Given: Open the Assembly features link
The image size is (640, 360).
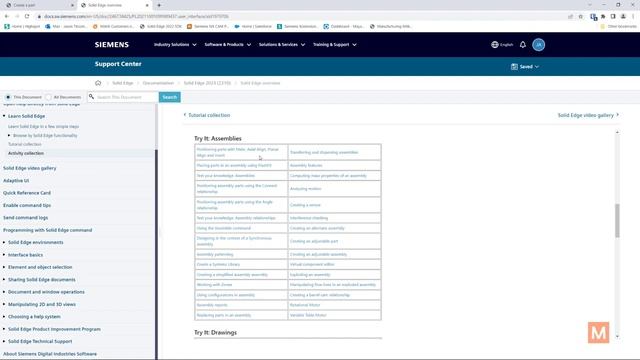Looking at the screenshot, I should pyautogui.click(x=306, y=165).
